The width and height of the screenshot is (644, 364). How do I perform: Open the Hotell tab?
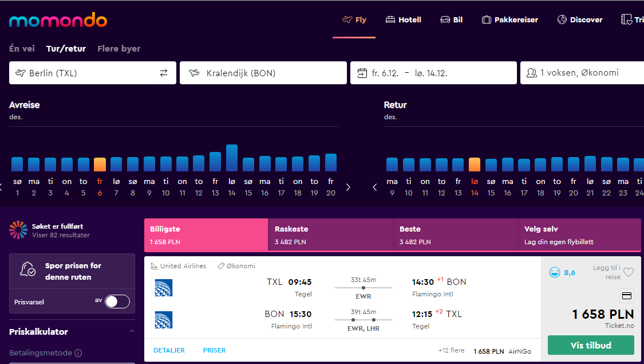pyautogui.click(x=404, y=19)
